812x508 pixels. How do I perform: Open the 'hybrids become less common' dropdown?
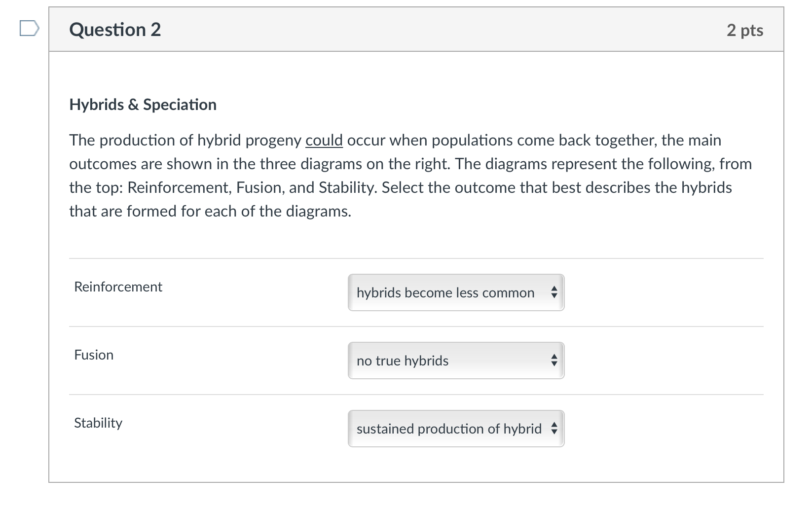pyautogui.click(x=445, y=292)
